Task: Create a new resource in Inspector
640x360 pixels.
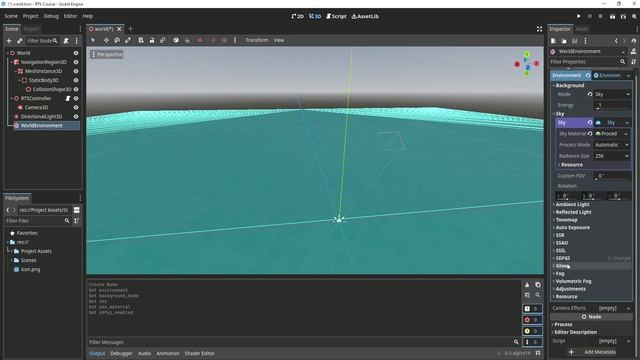Action: tap(553, 41)
